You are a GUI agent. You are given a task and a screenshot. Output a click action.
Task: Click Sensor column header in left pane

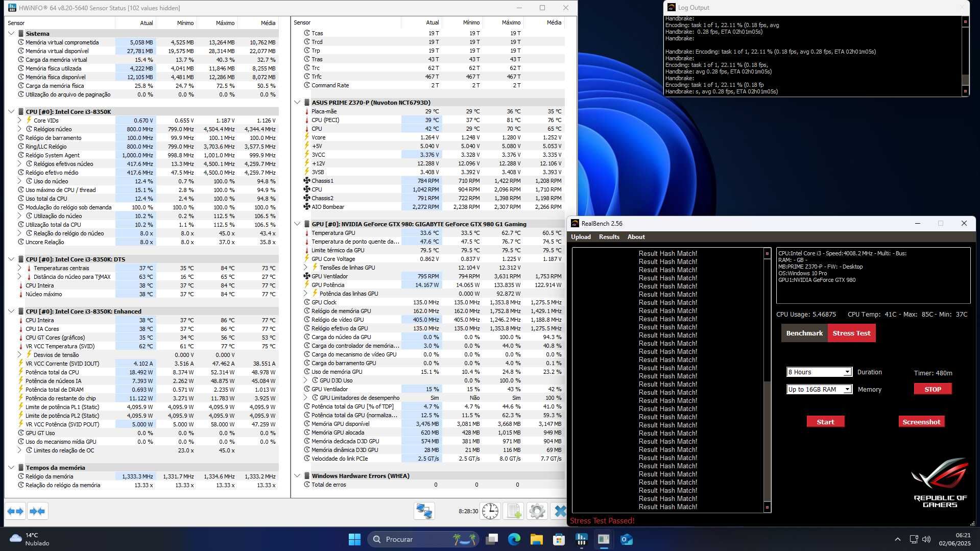point(60,23)
